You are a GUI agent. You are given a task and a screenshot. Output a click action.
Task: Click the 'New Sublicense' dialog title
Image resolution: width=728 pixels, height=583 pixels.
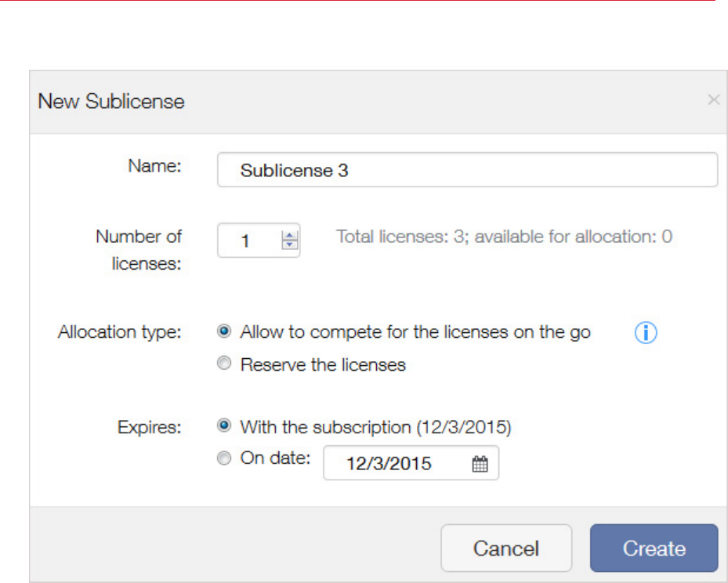click(111, 101)
